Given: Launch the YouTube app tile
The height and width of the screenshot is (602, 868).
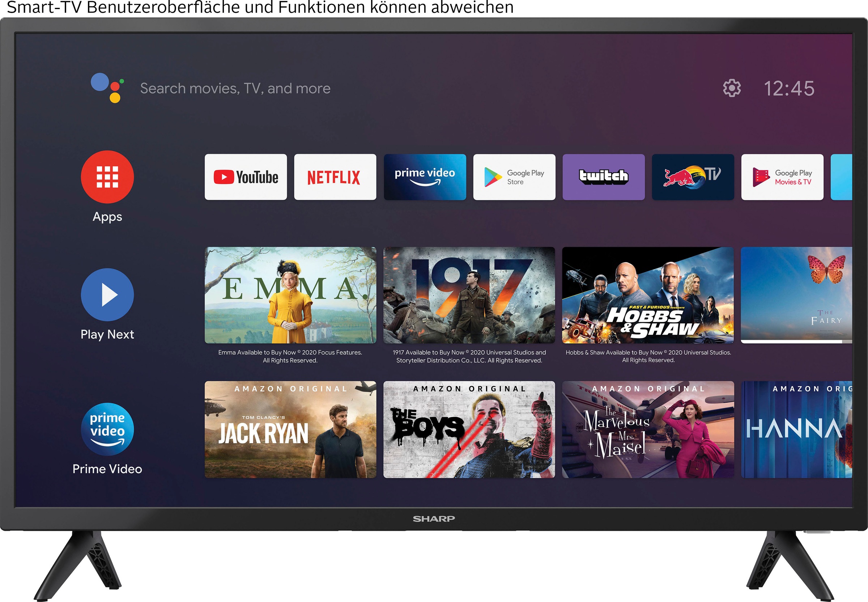Looking at the screenshot, I should (246, 177).
